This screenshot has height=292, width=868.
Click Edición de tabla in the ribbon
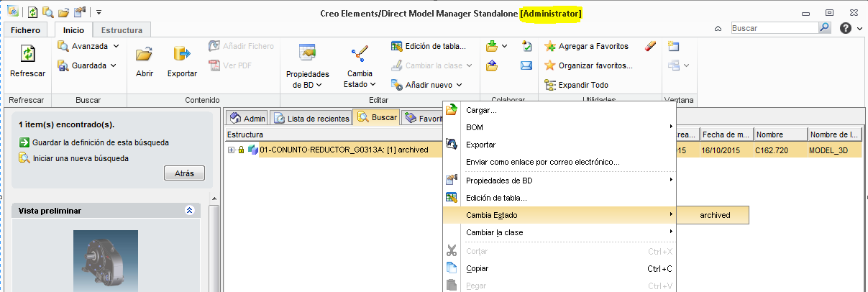428,46
